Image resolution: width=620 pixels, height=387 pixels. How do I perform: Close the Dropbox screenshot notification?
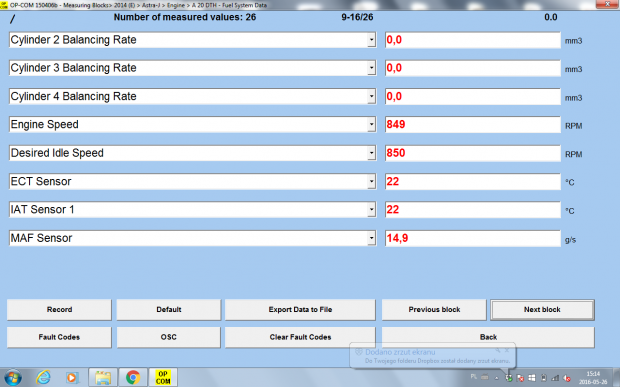(507, 350)
